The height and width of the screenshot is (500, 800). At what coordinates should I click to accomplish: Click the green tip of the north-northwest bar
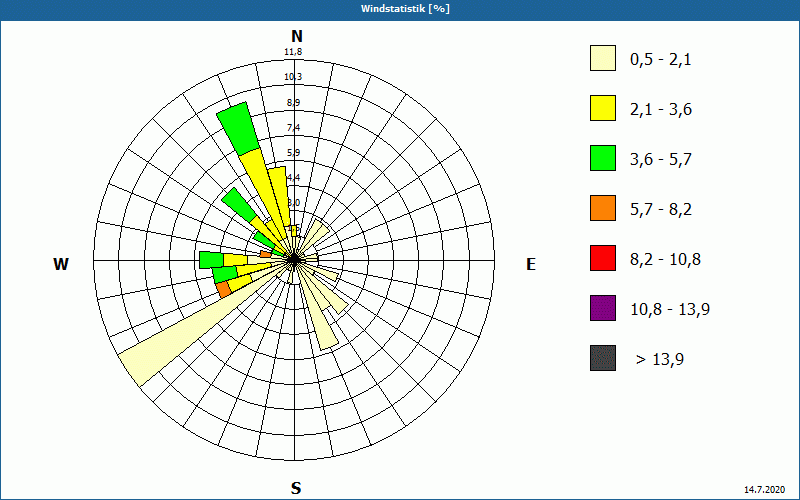pyautogui.click(x=238, y=129)
